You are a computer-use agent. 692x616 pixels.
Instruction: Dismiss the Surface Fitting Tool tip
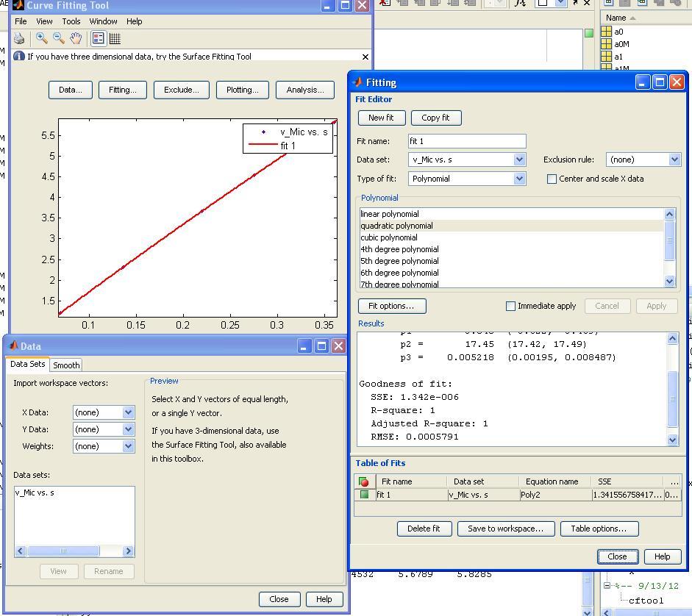click(x=365, y=57)
